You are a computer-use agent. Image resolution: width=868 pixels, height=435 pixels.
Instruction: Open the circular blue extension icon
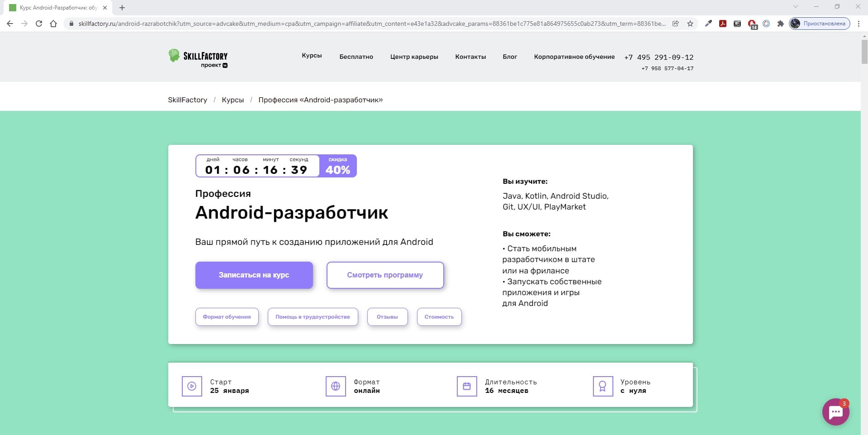[x=766, y=24]
